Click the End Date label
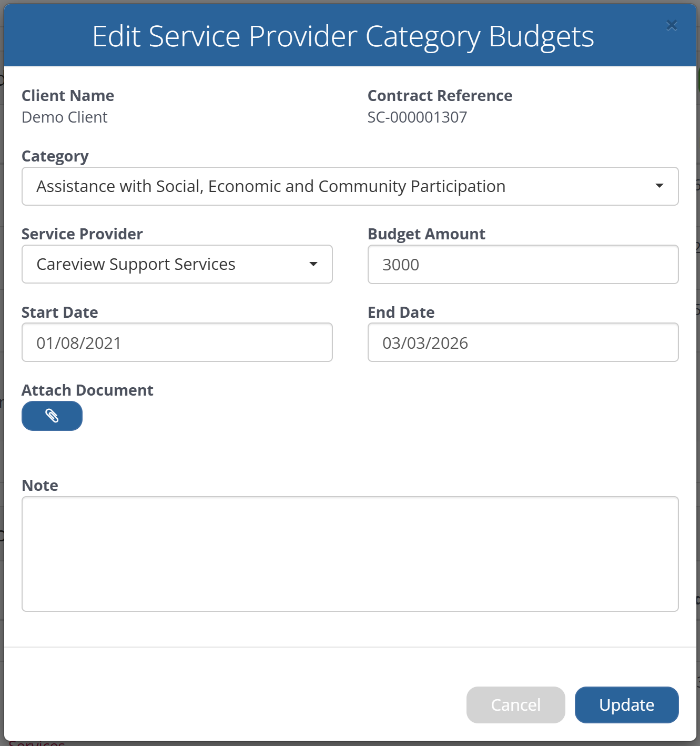 (401, 312)
